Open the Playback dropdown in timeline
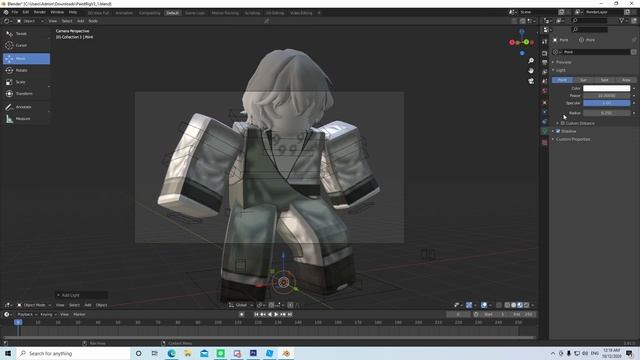 [x=27, y=314]
